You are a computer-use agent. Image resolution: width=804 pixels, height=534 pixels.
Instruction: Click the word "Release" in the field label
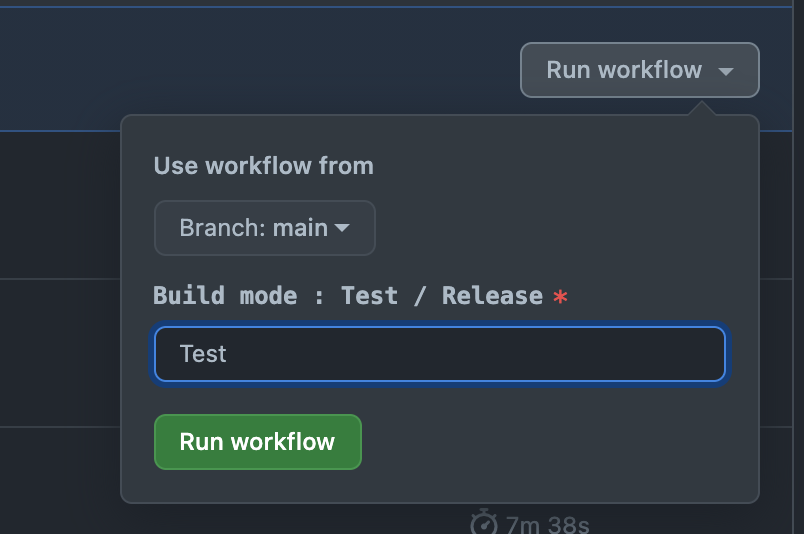492,296
